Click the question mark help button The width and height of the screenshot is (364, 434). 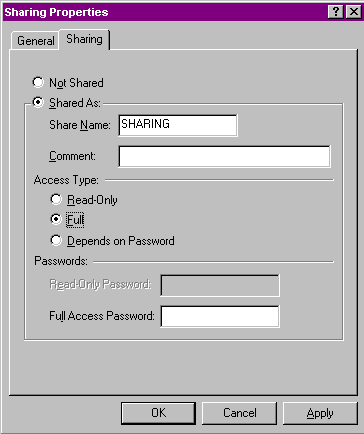tap(336, 12)
